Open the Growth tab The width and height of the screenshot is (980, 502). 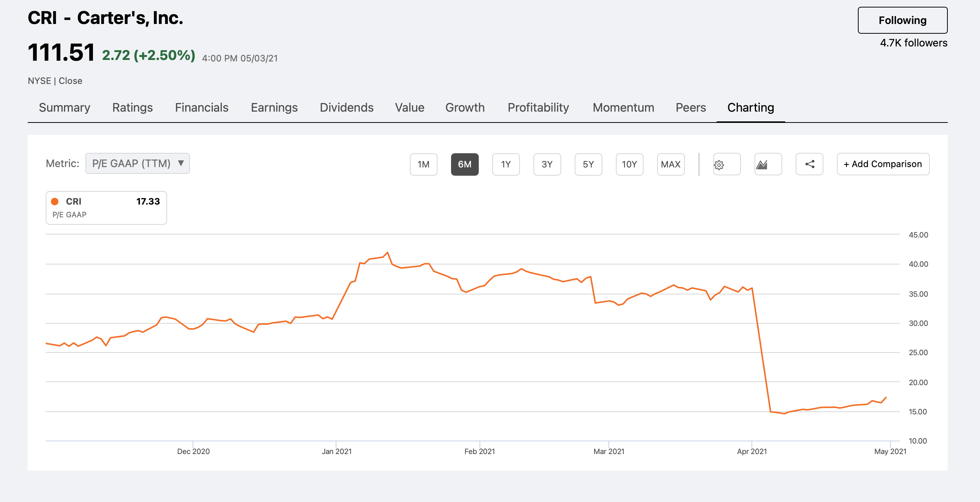[x=465, y=108]
